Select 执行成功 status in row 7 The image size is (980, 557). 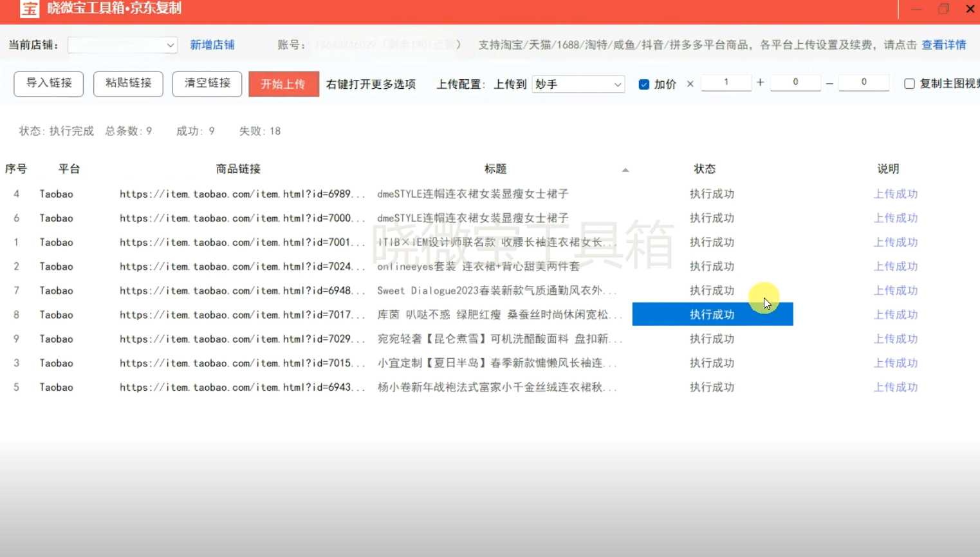(712, 290)
